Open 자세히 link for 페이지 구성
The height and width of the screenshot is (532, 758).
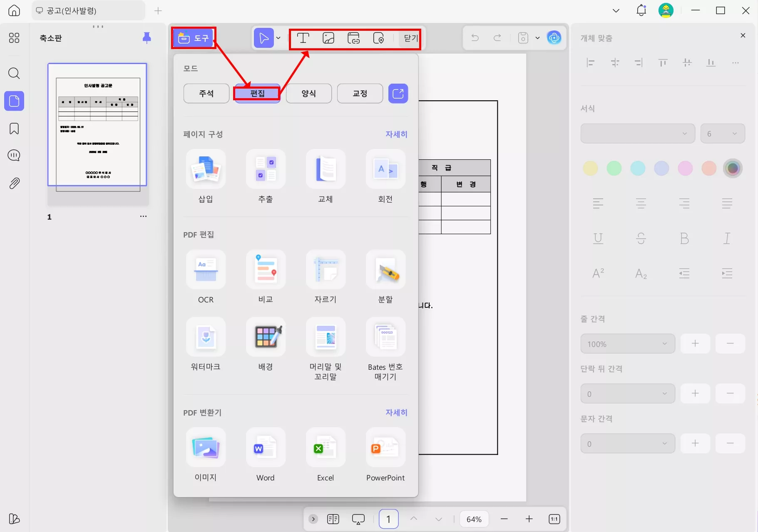click(x=396, y=134)
